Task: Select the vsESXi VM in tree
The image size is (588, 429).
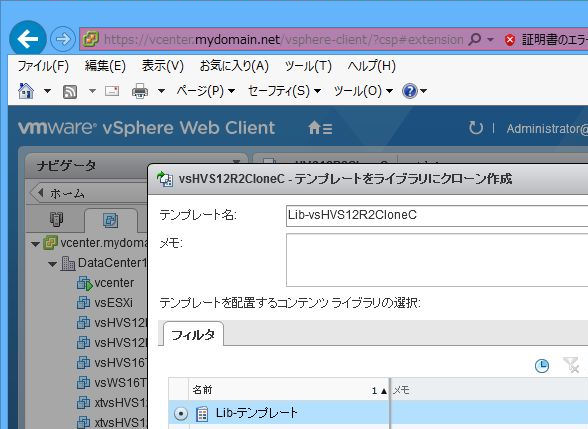Action: (114, 303)
